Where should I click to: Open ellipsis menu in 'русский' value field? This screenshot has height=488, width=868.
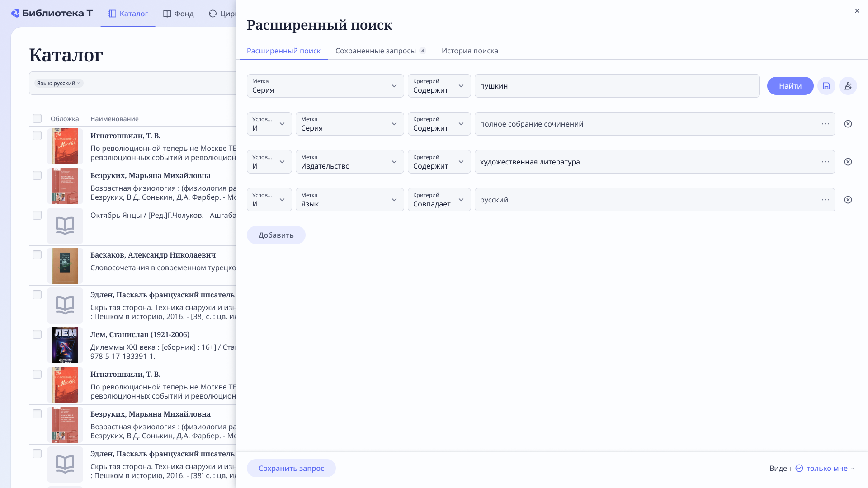[x=825, y=200]
